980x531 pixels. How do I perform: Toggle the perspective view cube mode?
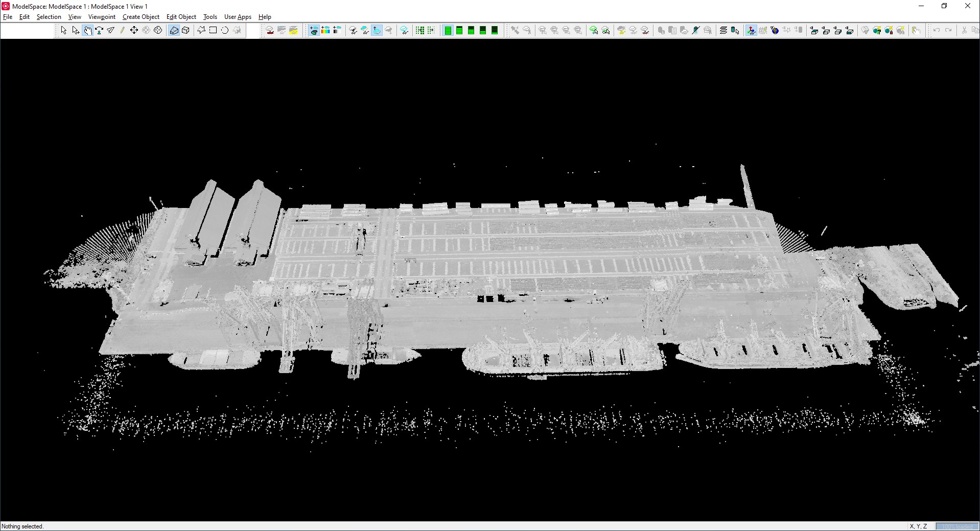186,30
